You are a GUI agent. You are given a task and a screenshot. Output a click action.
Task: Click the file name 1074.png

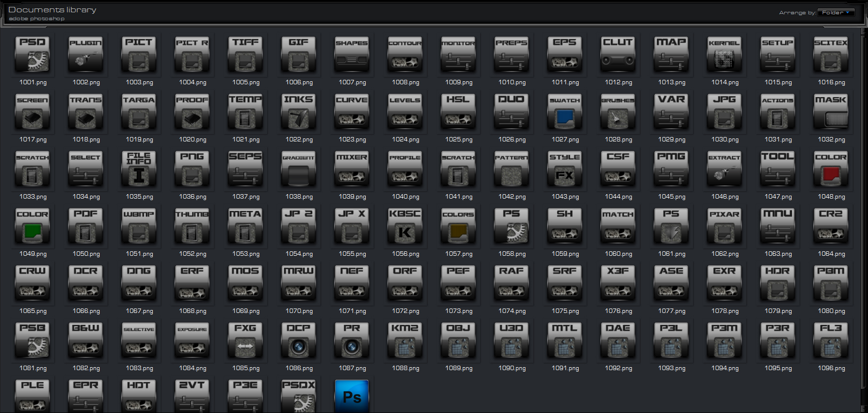pyautogui.click(x=512, y=311)
